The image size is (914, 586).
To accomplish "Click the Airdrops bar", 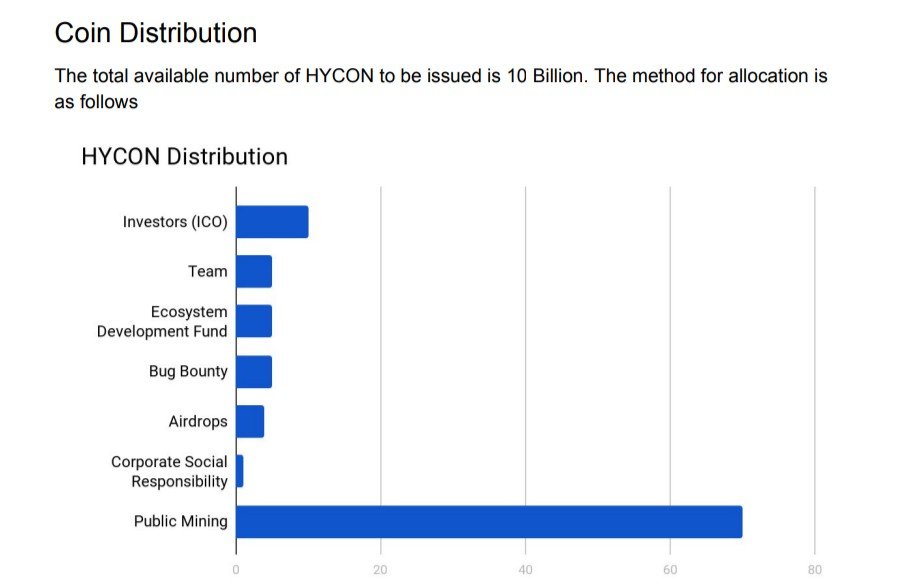I will click(250, 421).
